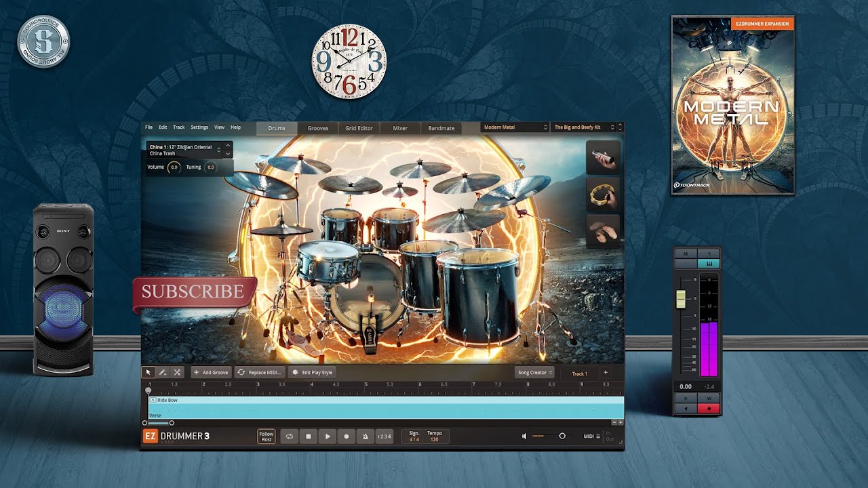The height and width of the screenshot is (488, 868).
Task: Switch to the Grid Editor tab
Action: [359, 128]
